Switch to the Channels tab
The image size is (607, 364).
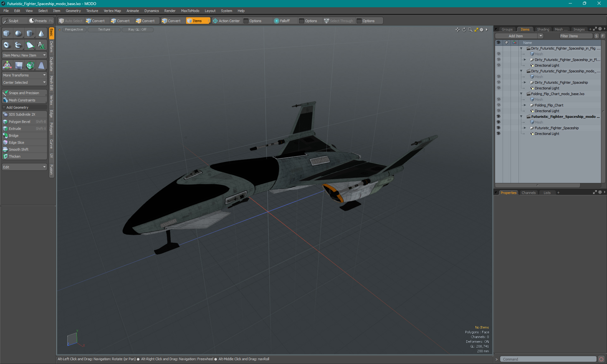click(529, 193)
